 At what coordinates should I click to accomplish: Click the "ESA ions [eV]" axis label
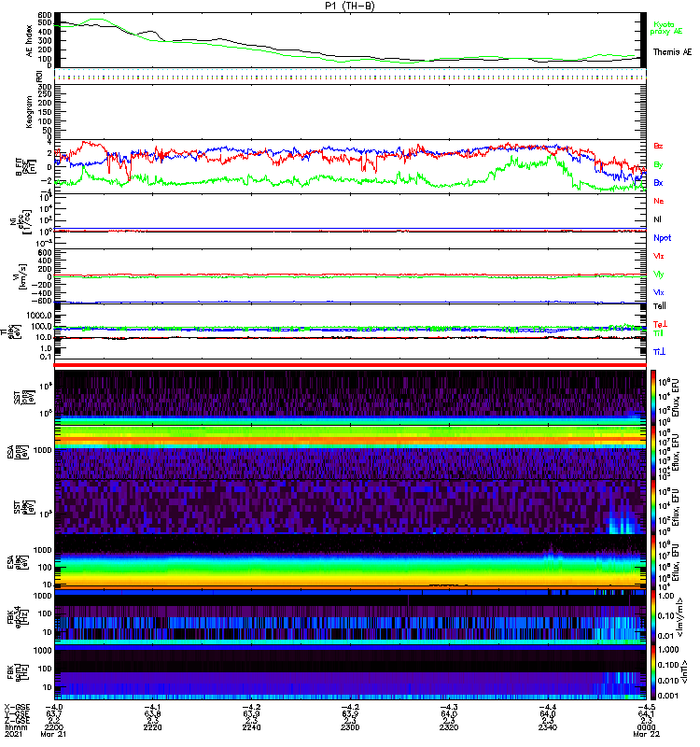tap(18, 452)
